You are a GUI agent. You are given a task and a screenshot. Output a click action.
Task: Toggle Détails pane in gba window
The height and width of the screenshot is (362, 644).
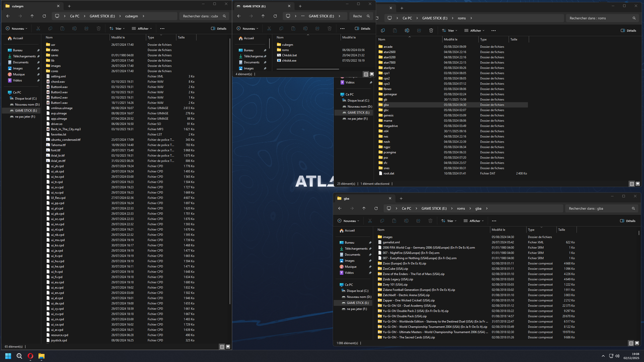click(x=628, y=221)
